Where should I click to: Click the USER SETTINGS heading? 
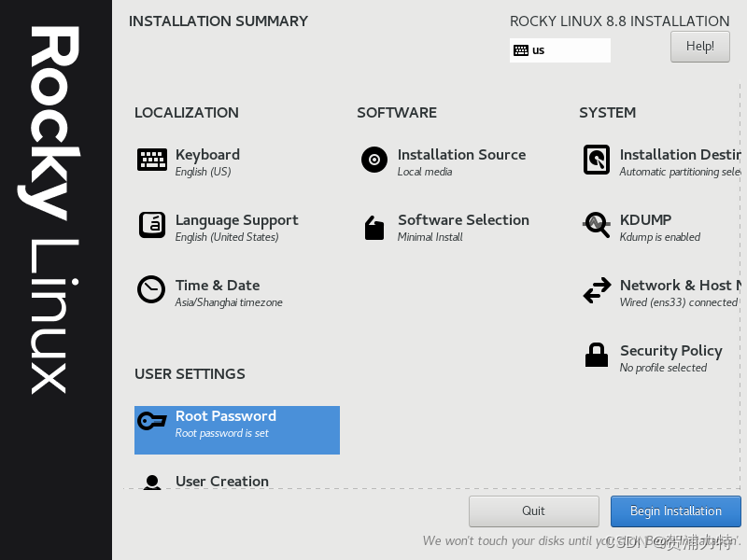pos(190,374)
